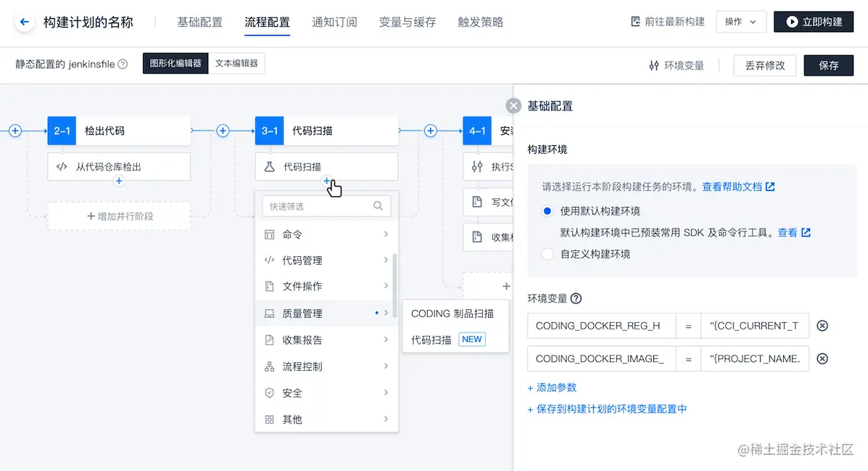Expand the 流程控制 submenu arrow
The width and height of the screenshot is (868, 471).
click(386, 366)
